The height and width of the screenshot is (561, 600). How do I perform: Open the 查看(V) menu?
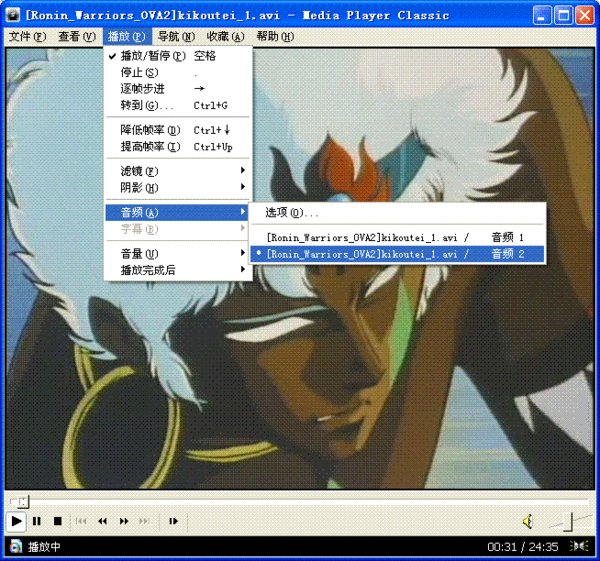point(77,37)
